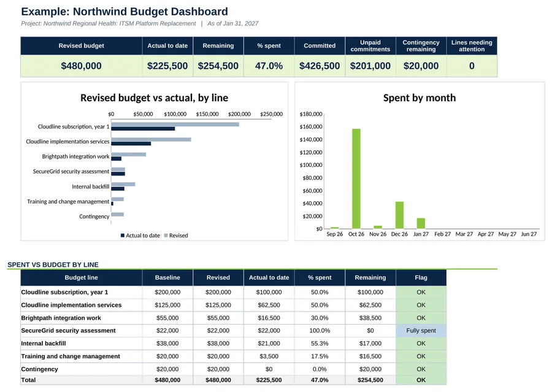Select the Actual to date KPI $225,500
Viewport: 552px width, 392px height.
tap(167, 66)
